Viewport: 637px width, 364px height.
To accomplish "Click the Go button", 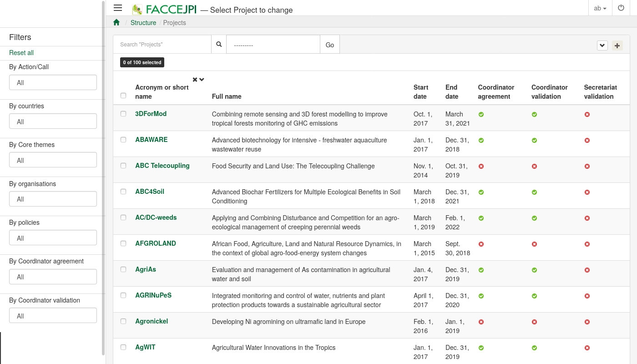I will pyautogui.click(x=330, y=45).
